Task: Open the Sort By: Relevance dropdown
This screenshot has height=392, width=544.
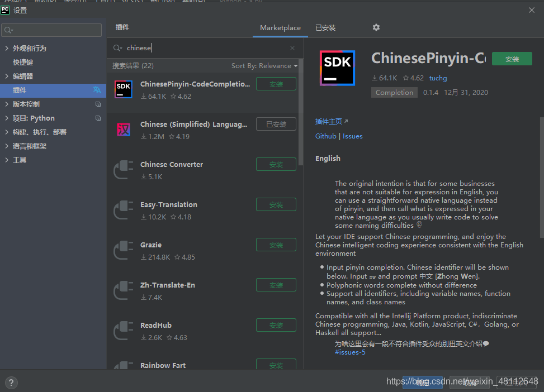Action: pyautogui.click(x=264, y=65)
